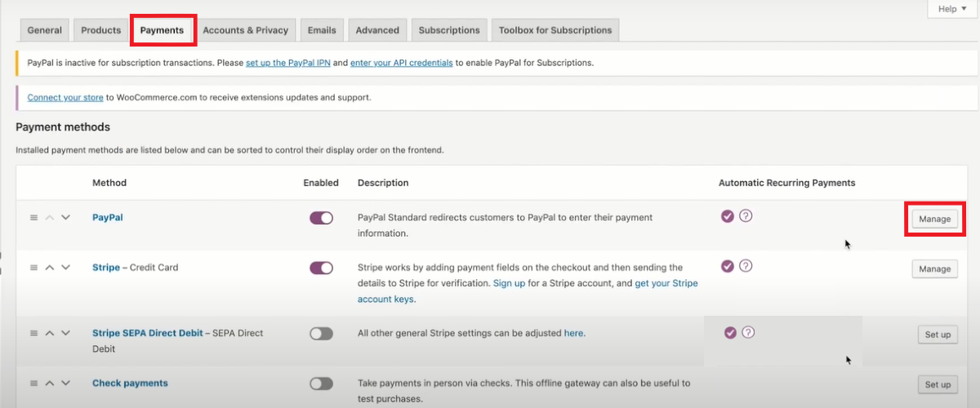Move Stripe row down
This screenshot has width=980, height=408.
pyautogui.click(x=66, y=267)
